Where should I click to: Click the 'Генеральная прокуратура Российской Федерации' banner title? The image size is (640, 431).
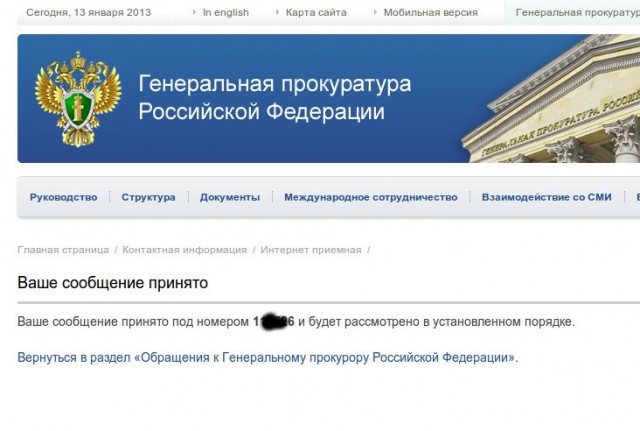tap(275, 98)
